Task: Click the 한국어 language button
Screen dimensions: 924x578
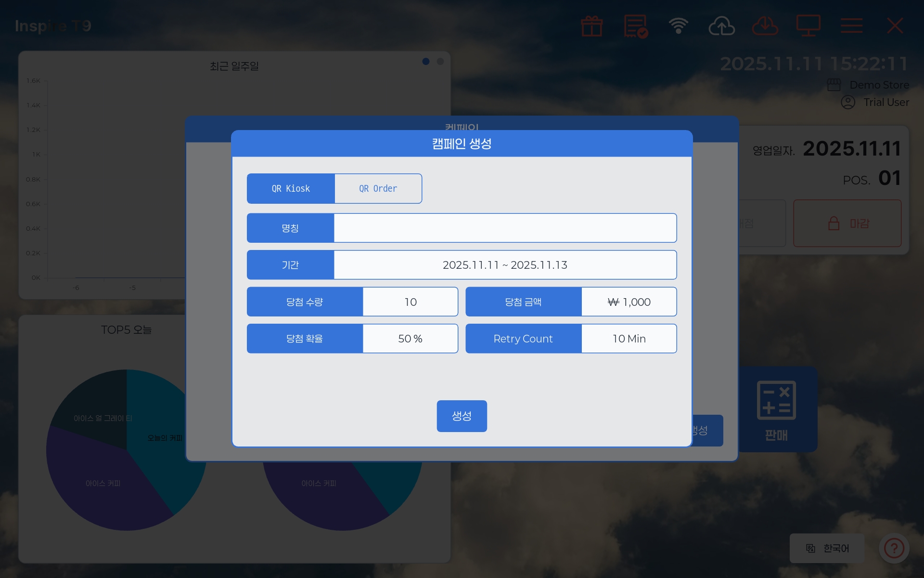Action: tap(827, 548)
